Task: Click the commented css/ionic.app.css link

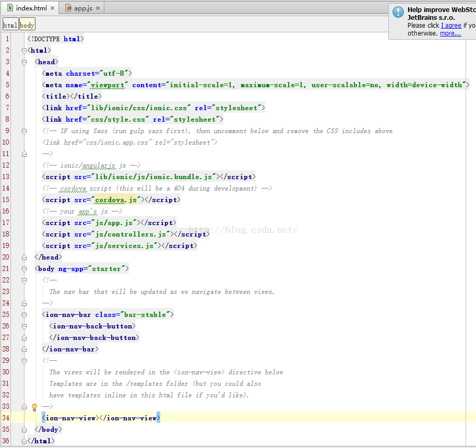Action: [129, 142]
